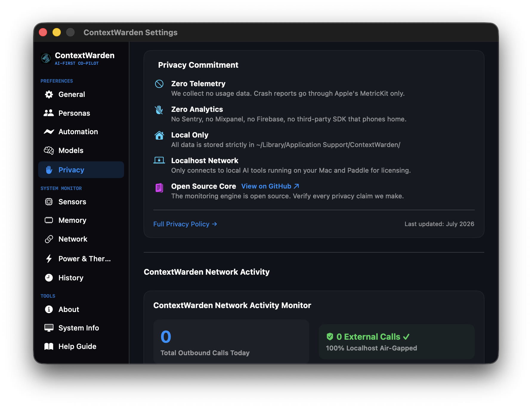
Task: Click the Power & Thermal bolt icon
Action: click(49, 259)
